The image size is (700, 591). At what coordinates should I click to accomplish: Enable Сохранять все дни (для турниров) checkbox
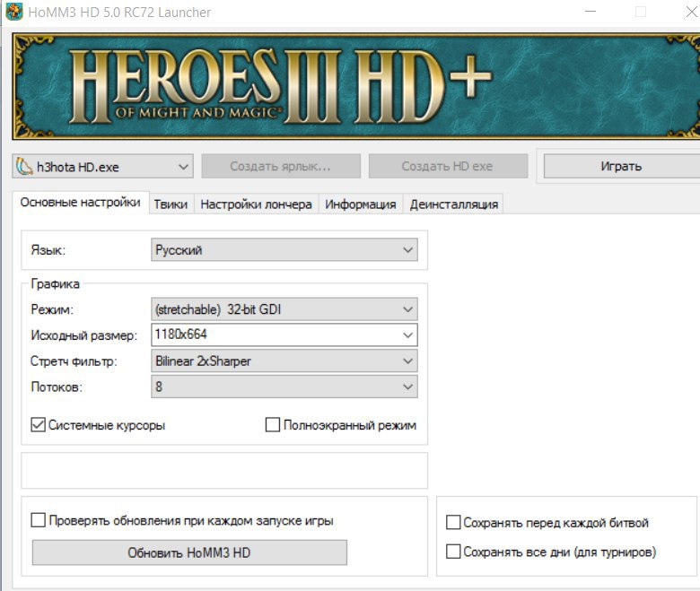click(453, 552)
